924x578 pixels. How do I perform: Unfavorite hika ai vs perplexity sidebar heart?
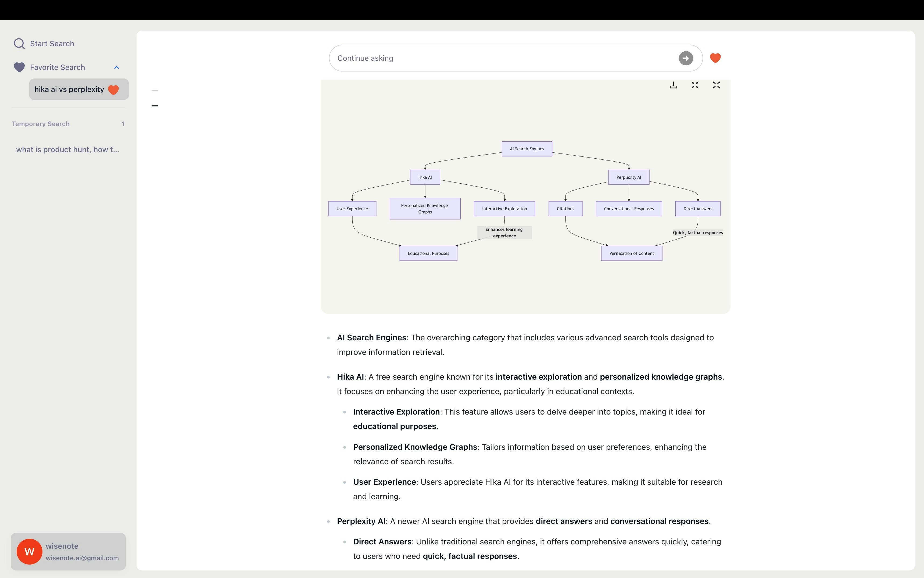pyautogui.click(x=113, y=90)
